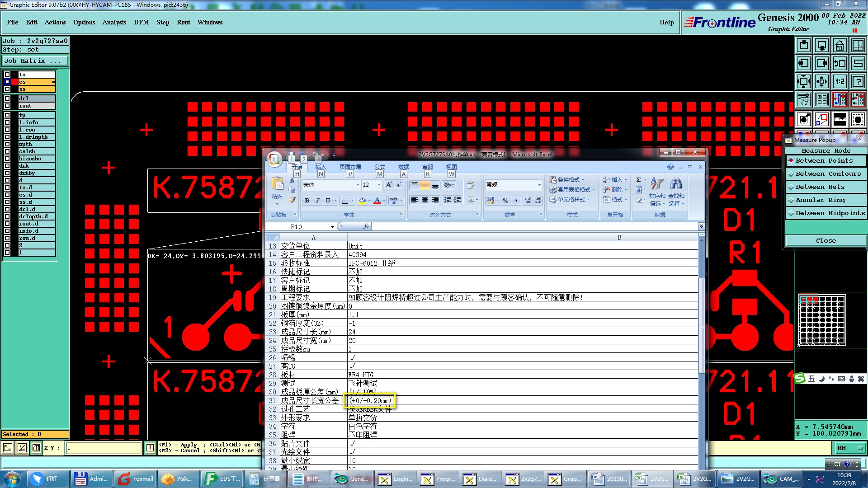The width and height of the screenshot is (868, 488).
Task: Open the ruler measure tool icon
Action: coord(840,119)
